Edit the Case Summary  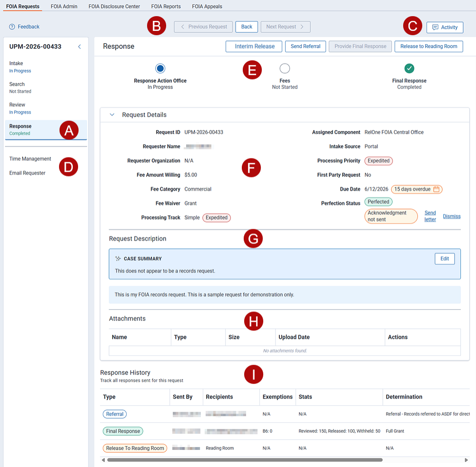coord(445,259)
